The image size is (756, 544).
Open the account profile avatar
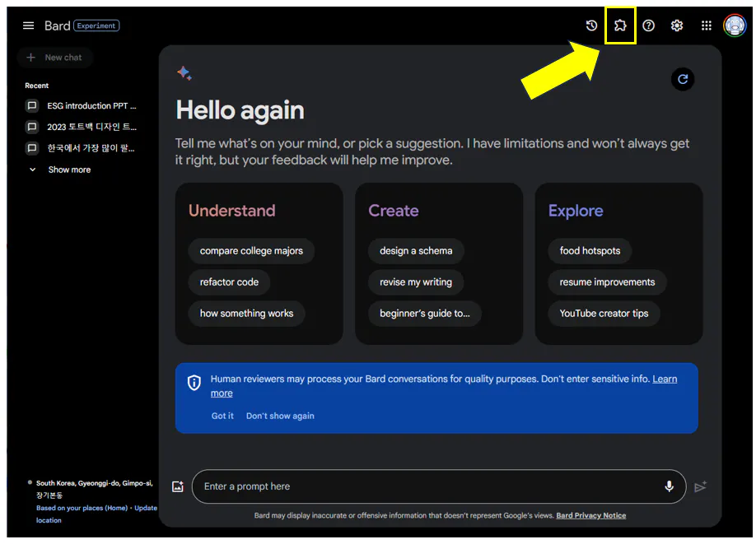coord(735,25)
